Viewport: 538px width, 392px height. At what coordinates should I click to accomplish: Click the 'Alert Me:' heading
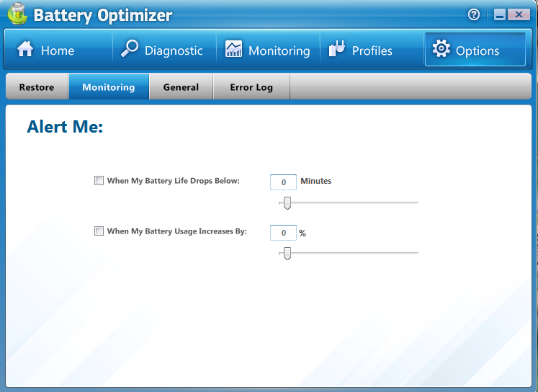point(65,127)
